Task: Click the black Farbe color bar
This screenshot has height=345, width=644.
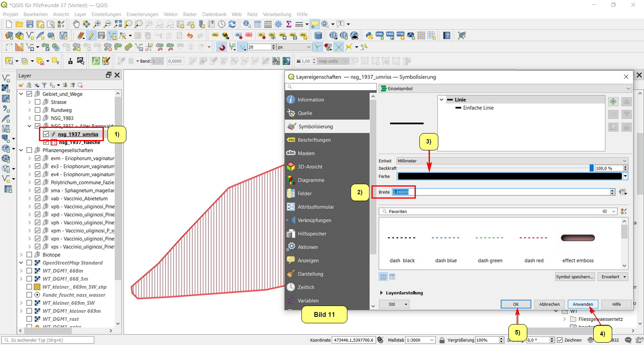Action: 509,176
